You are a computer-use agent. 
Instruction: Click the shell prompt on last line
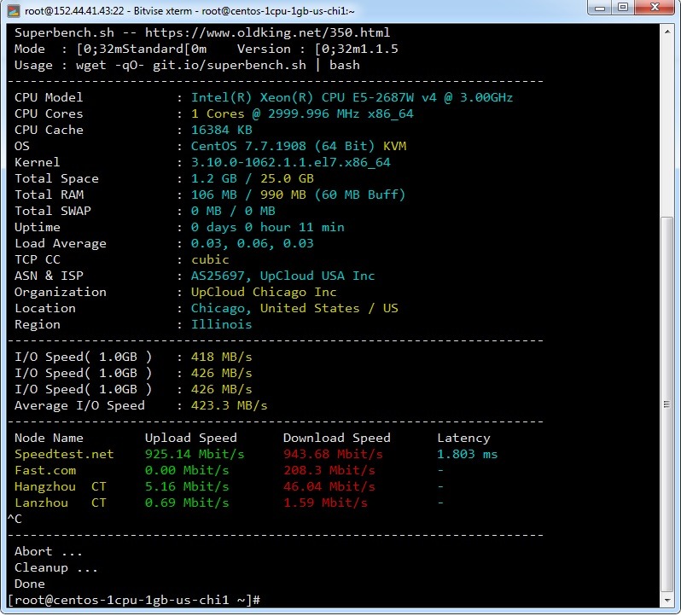click(133, 600)
